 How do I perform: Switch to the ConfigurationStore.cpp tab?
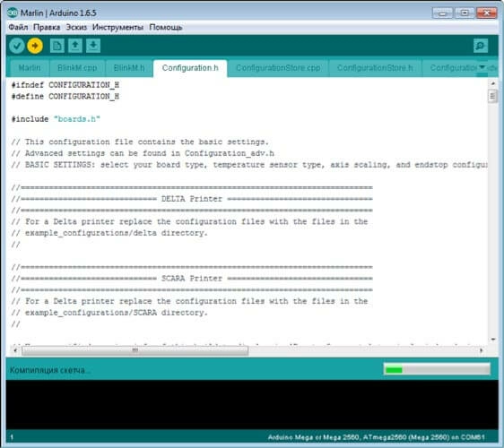(278, 68)
